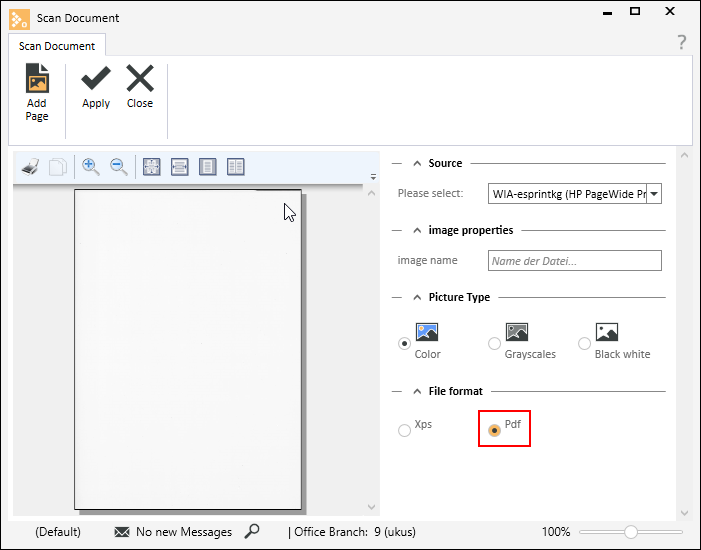Select the Color picture type
The image size is (701, 550).
[x=405, y=343]
